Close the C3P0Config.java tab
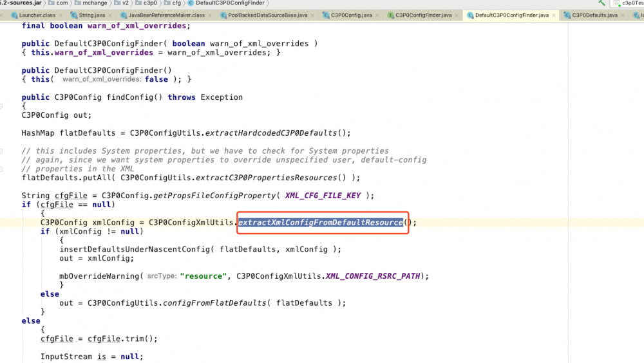Screen dimensions: 644x363 click(x=377, y=15)
